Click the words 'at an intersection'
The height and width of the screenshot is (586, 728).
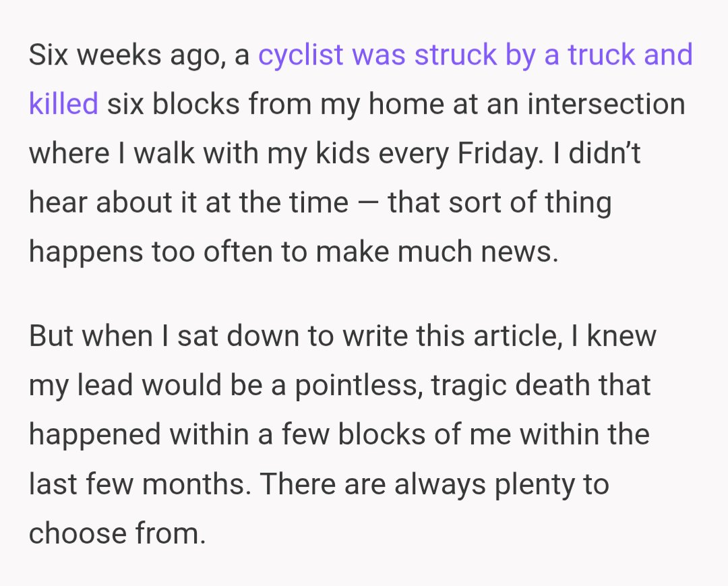tap(568, 105)
